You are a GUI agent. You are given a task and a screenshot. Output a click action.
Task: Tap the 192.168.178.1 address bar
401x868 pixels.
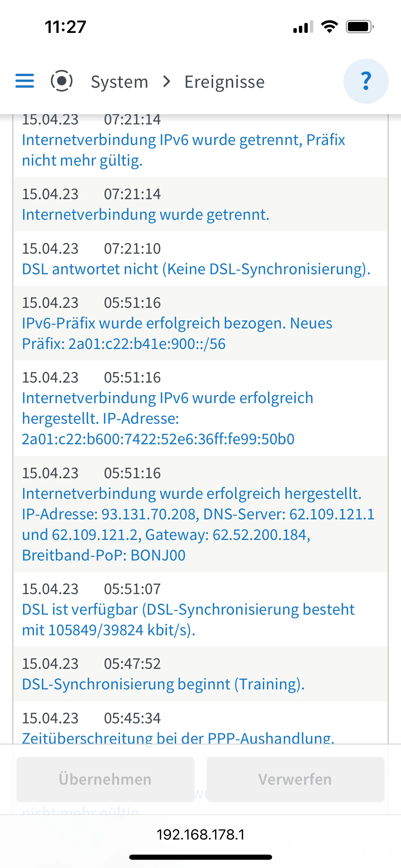click(200, 834)
